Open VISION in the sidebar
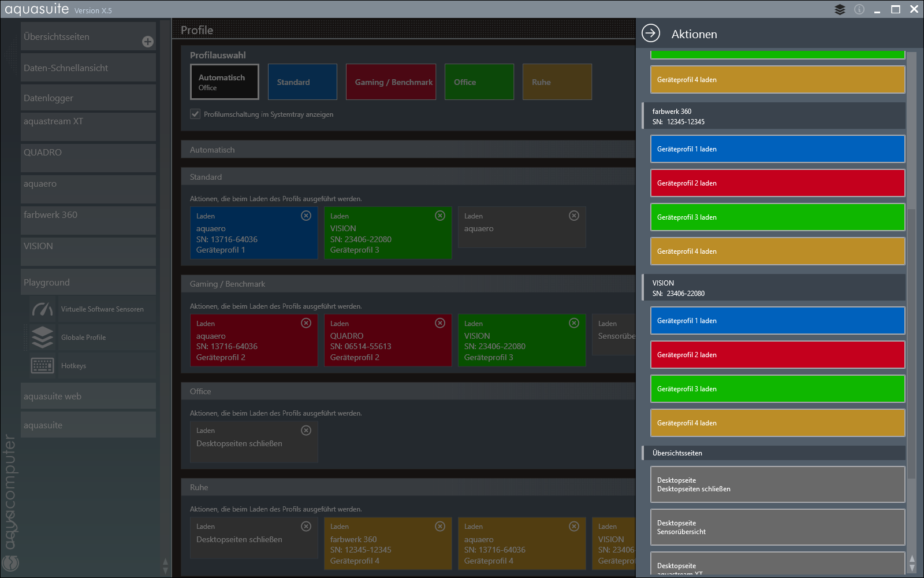The height and width of the screenshot is (578, 924). coord(88,251)
